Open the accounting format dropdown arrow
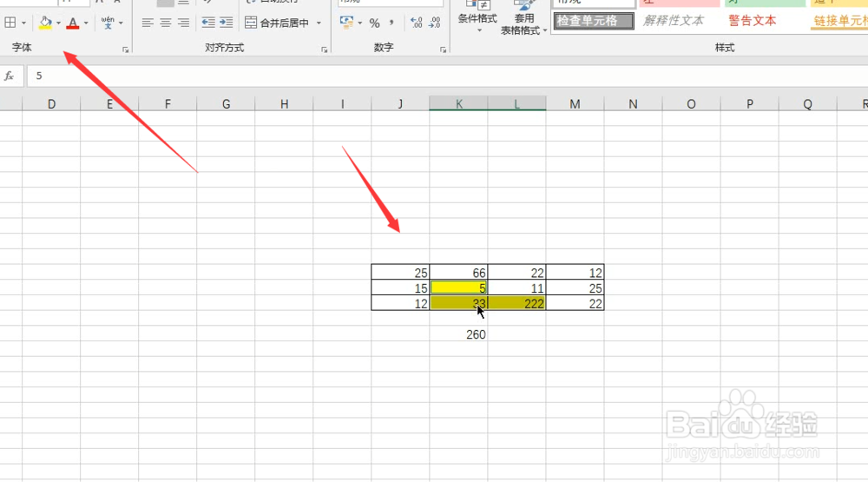This screenshot has width=868, height=482. 360,23
